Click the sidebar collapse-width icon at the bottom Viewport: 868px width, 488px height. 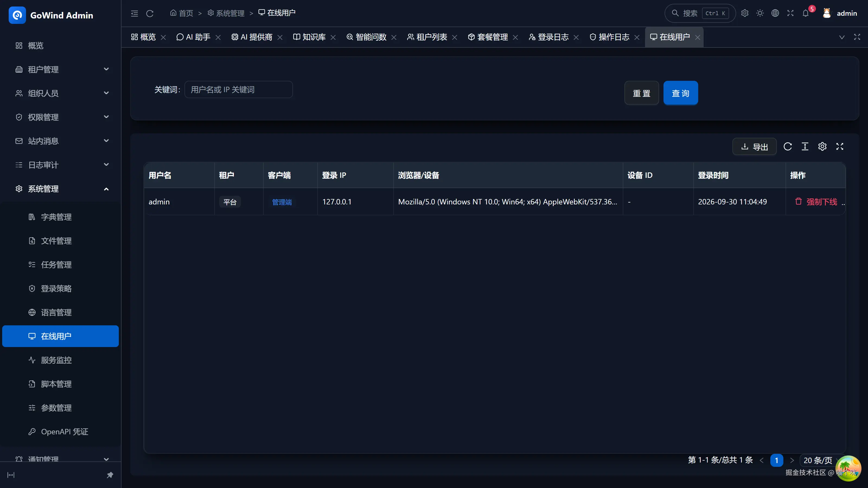pos(11,475)
